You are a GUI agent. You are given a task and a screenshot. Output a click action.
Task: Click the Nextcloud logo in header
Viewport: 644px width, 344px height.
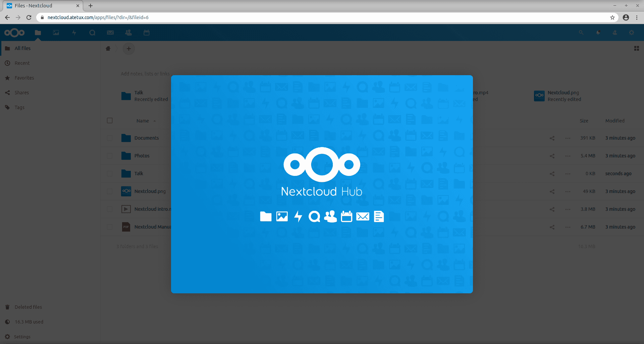click(x=14, y=33)
